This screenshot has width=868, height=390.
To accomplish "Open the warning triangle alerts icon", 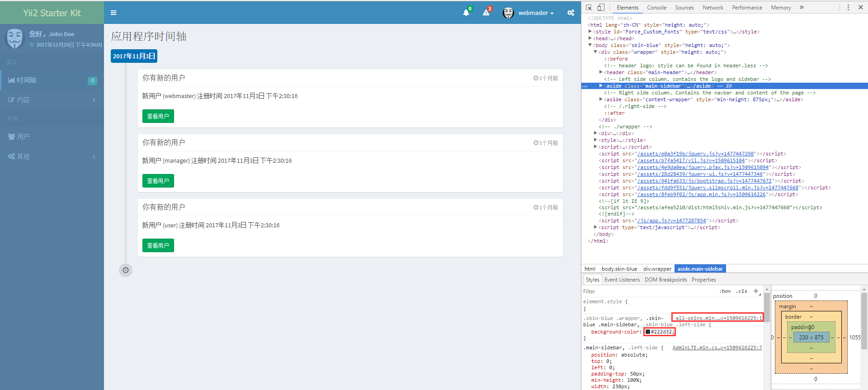I will coord(486,13).
